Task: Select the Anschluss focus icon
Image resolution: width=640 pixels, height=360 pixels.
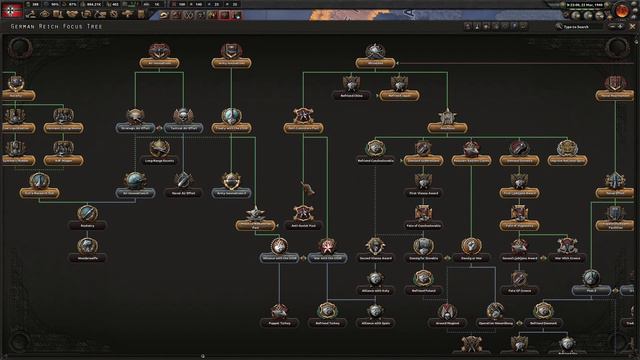Action: (447, 116)
